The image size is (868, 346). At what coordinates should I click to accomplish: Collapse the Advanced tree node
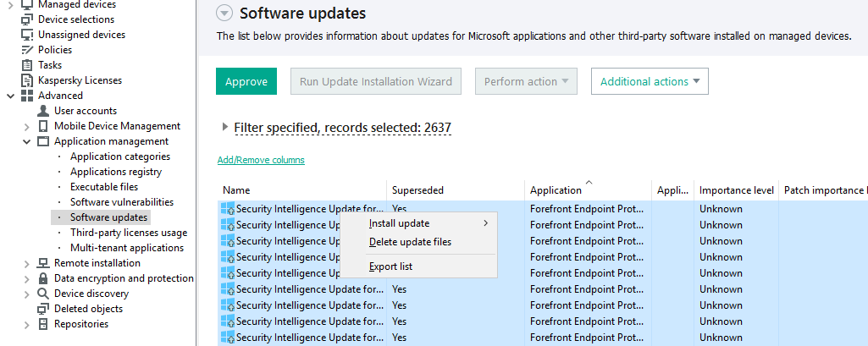pos(10,96)
